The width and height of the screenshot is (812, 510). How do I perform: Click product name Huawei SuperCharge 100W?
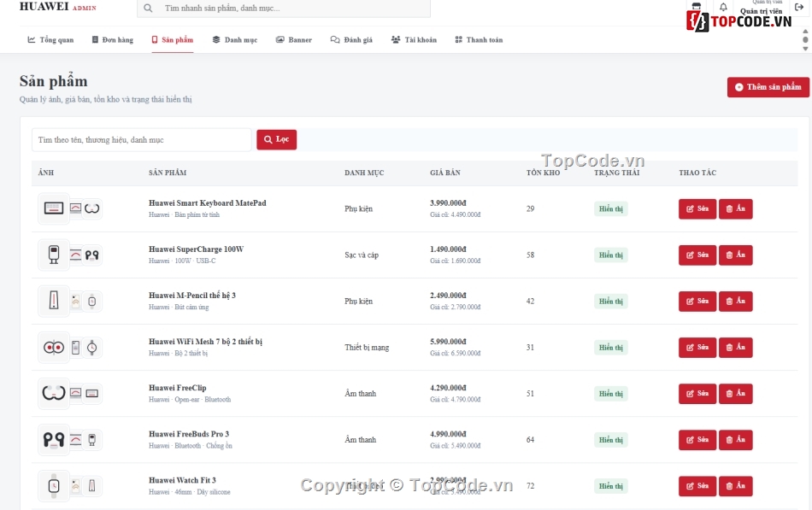coord(196,249)
